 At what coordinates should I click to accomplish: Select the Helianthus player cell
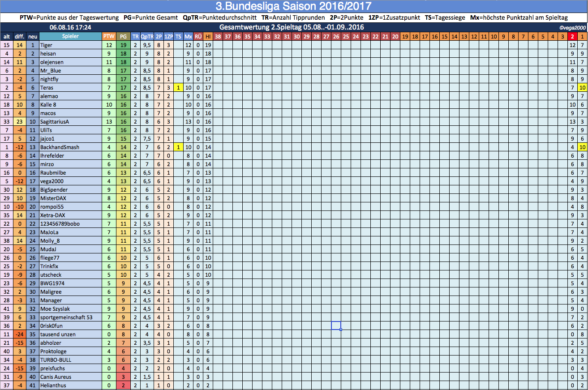(70, 385)
